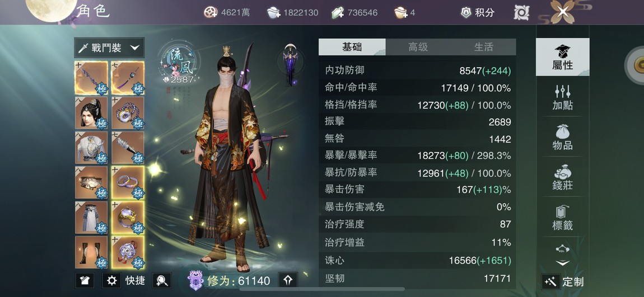The image size is (644, 297).
Task: Close the character screen with X
Action: tap(563, 12)
